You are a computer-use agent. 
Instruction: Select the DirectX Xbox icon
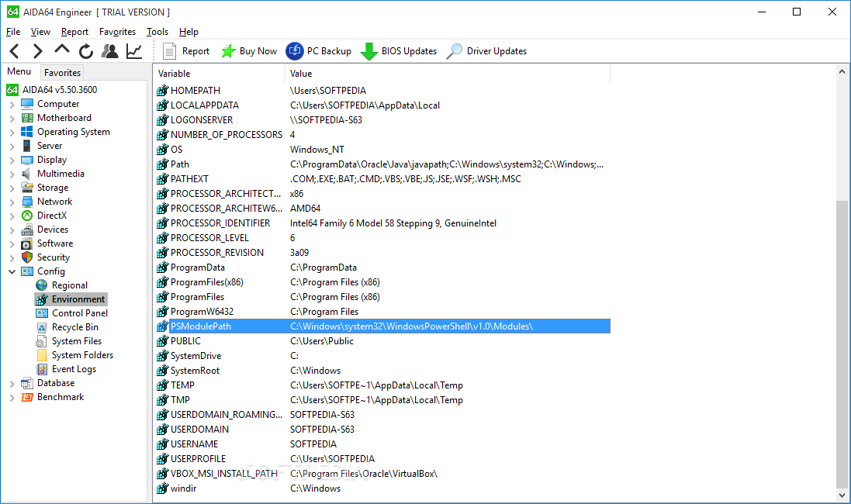27,216
